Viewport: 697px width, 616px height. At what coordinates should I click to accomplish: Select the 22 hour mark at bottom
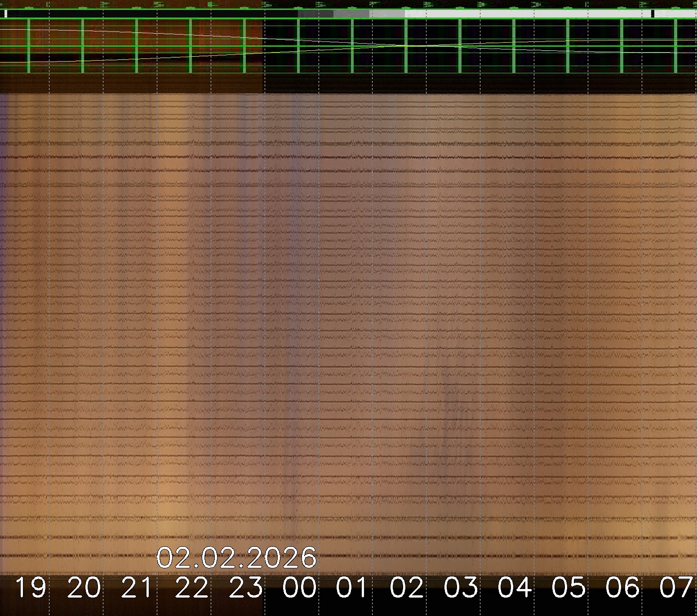coord(191,588)
